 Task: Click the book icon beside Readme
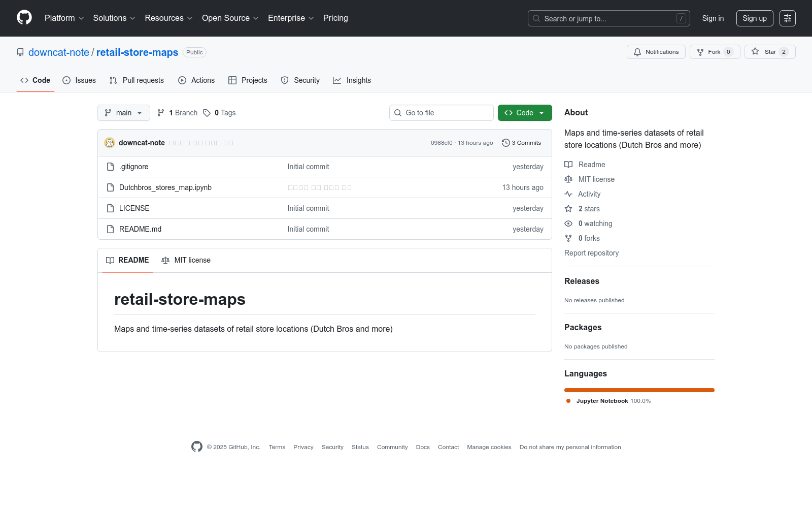pos(568,165)
